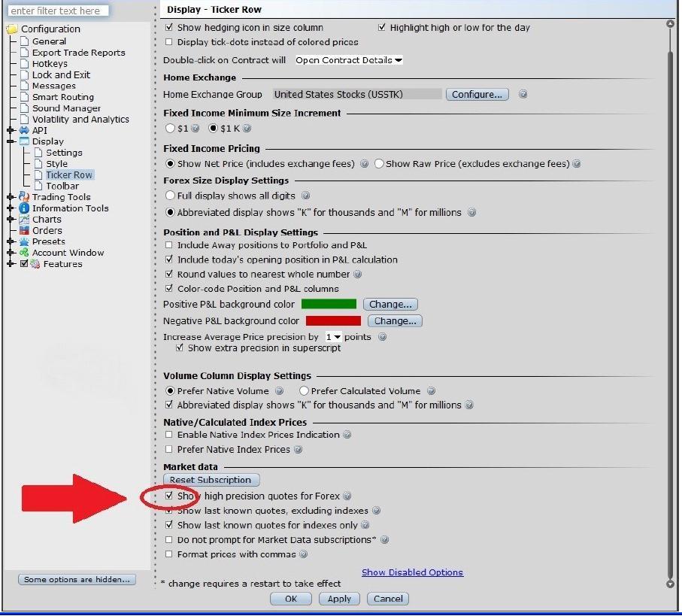Viewport: 682px width, 616px height.
Task: Expand the Charts tree node
Action: [x=11, y=220]
